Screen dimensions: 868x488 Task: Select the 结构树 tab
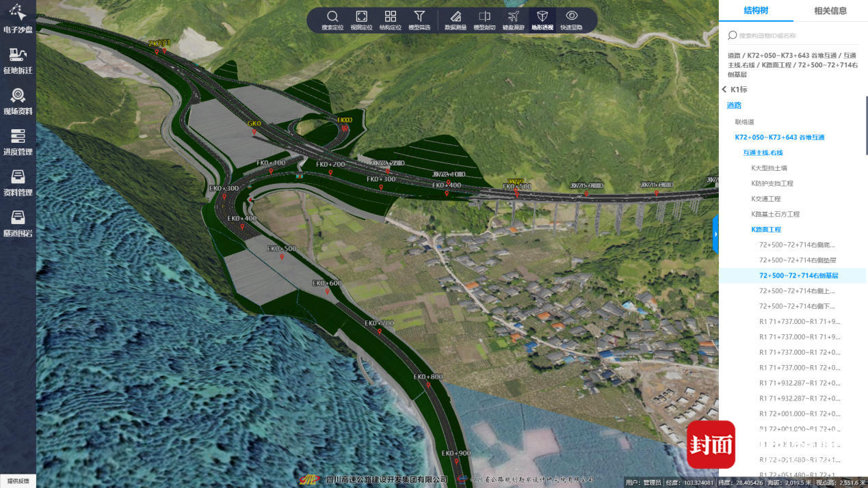756,11
